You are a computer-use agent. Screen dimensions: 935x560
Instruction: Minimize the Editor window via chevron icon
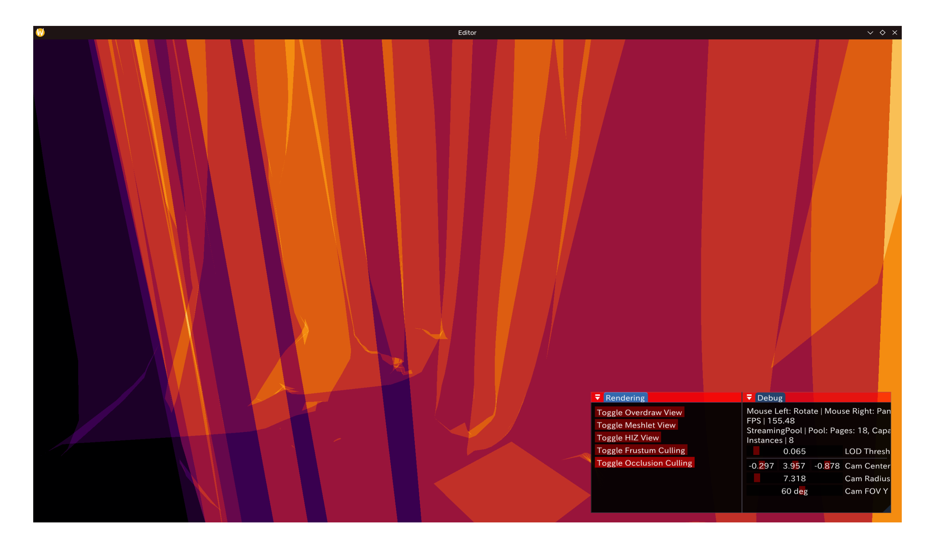pos(870,33)
